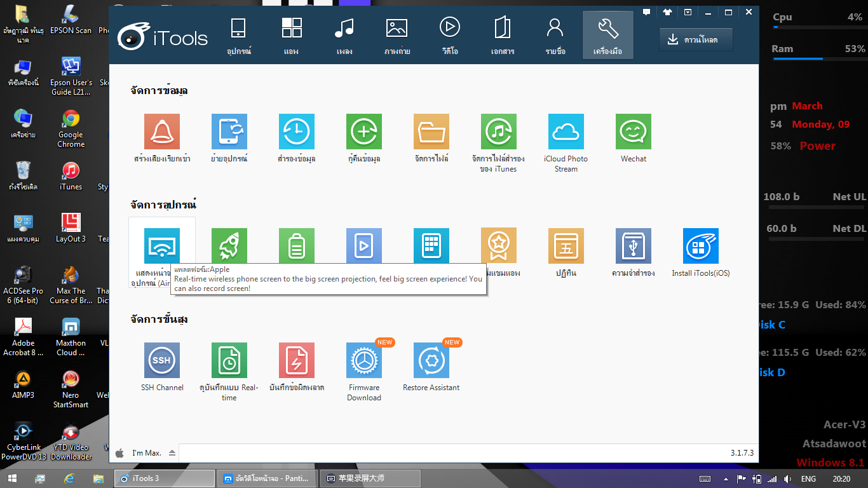Open the calendar (ปฏิทิน) tool
This screenshot has width=868, height=488.
(566, 246)
